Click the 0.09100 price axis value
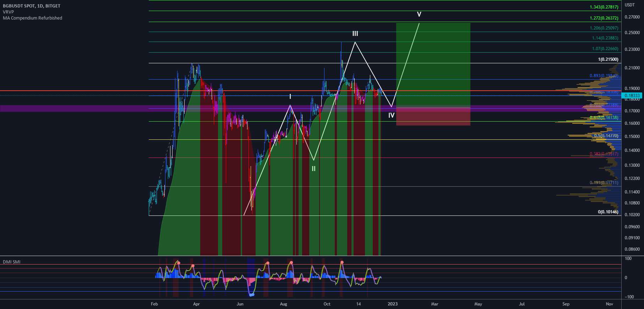The image size is (644, 309). [x=632, y=238]
